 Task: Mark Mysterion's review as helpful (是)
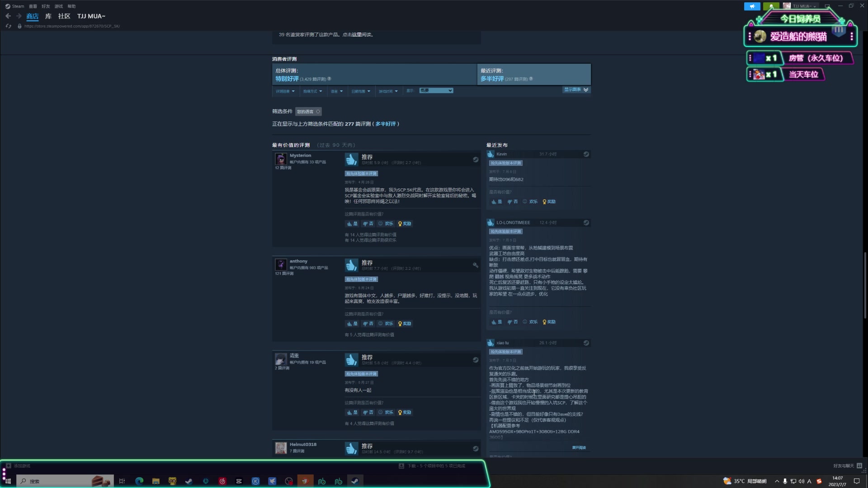(352, 224)
